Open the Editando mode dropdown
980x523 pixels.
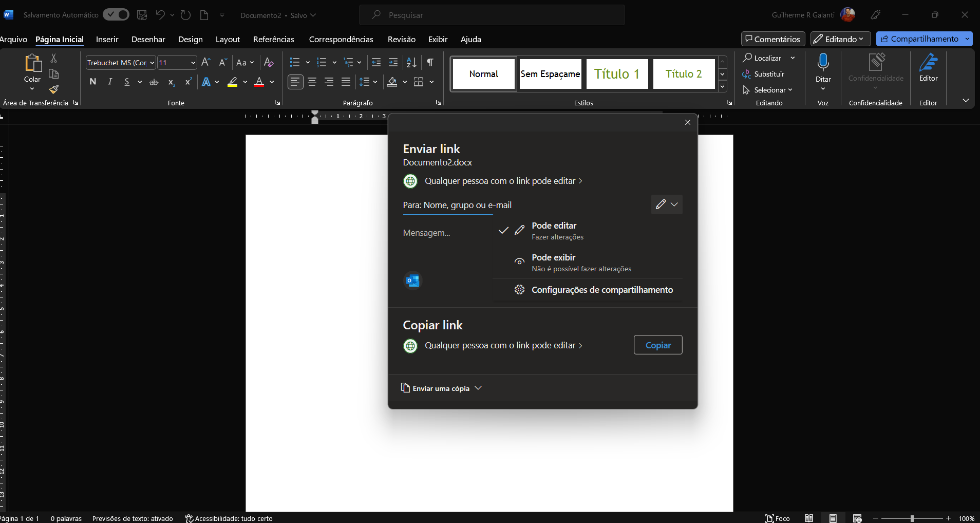tap(840, 39)
